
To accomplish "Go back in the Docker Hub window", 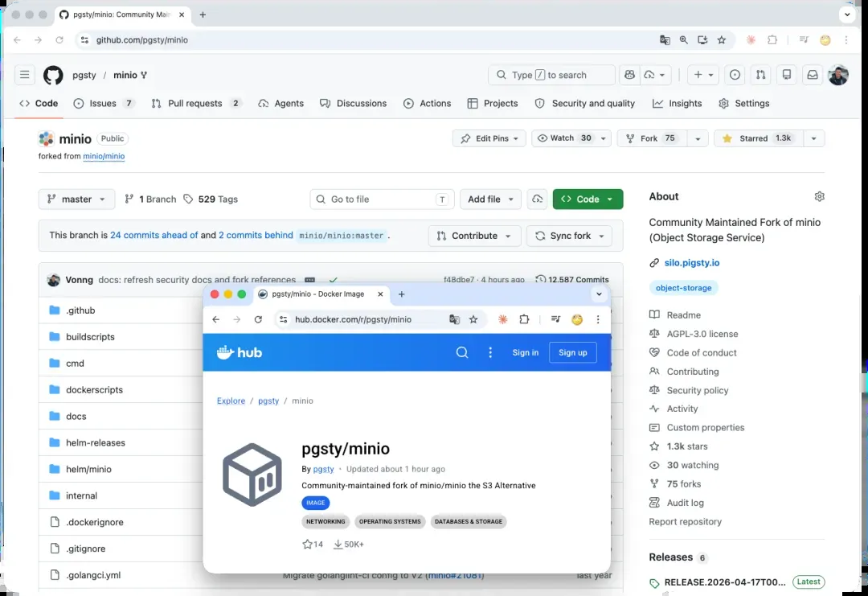I will (216, 319).
